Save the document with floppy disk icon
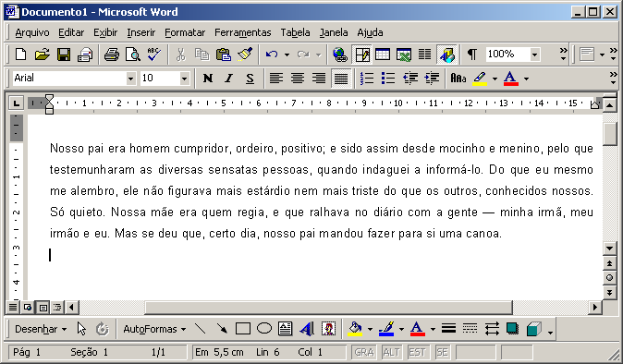Viewport: 623px width, 364px height. click(x=64, y=54)
